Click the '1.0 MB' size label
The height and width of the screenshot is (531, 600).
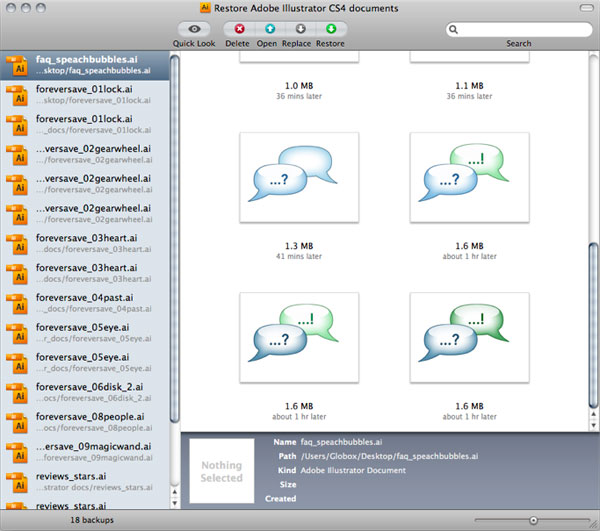click(x=299, y=86)
